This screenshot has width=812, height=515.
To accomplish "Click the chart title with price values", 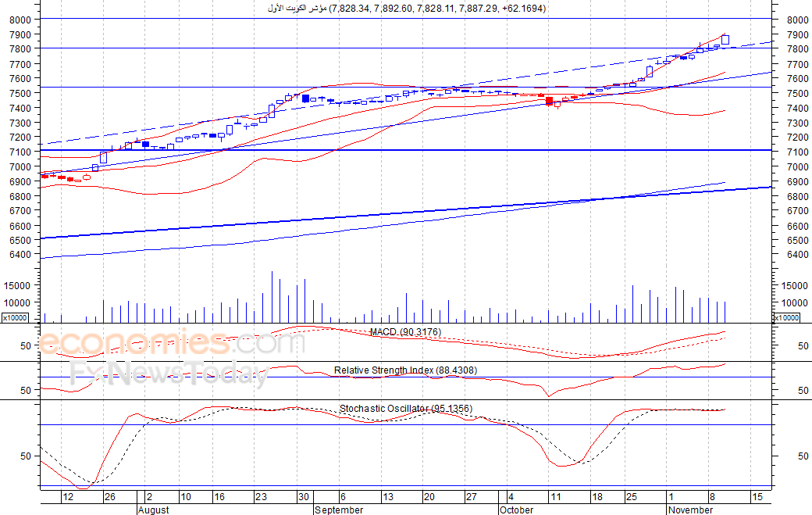I will 407,9.
